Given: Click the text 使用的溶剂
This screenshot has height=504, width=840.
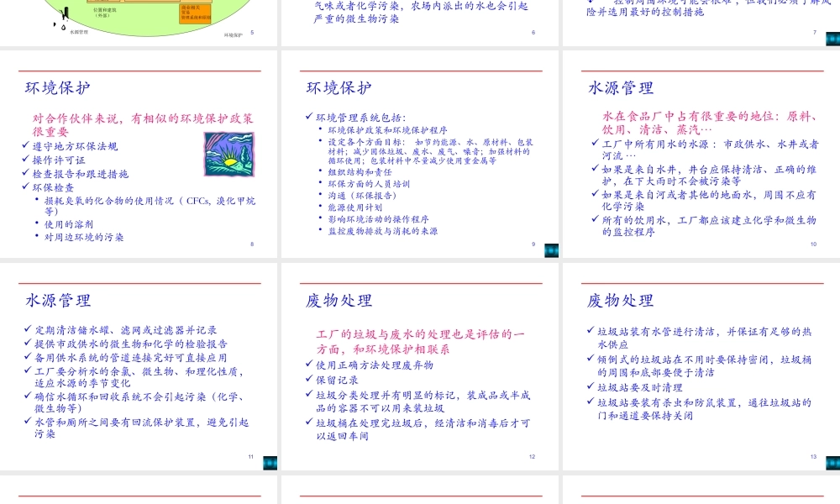Looking at the screenshot, I should pyautogui.click(x=69, y=224).
